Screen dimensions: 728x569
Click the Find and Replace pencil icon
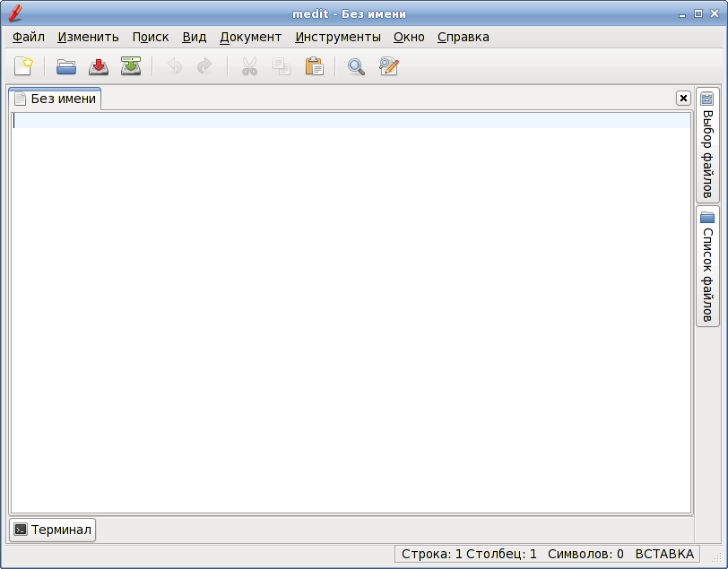(x=388, y=66)
